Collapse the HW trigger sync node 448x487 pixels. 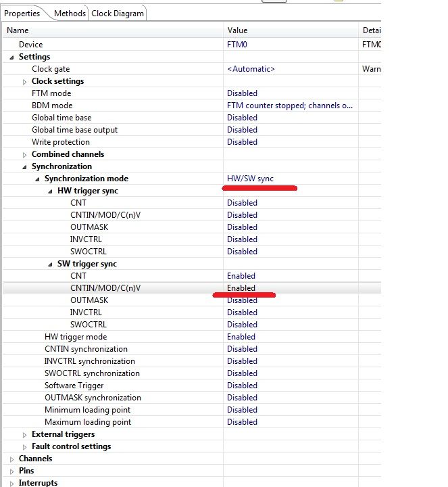coord(50,191)
